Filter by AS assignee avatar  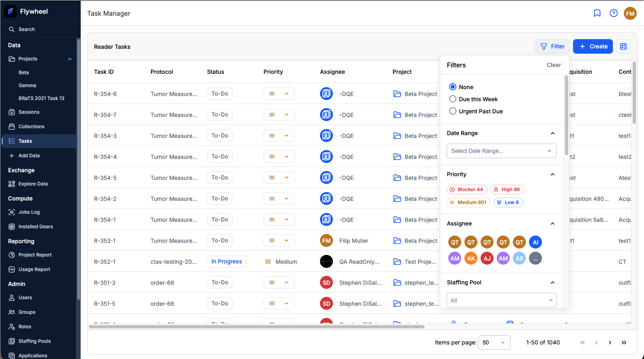pyautogui.click(x=519, y=258)
